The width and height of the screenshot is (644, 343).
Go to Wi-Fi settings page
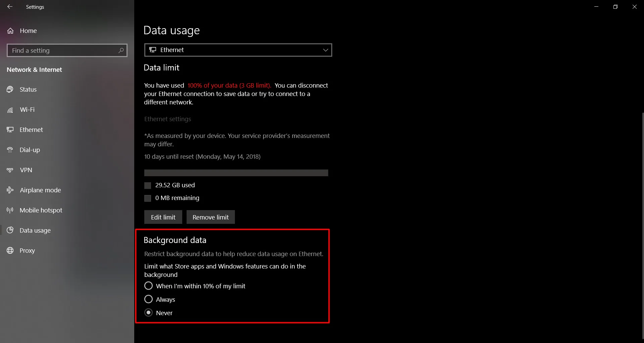pos(67,110)
